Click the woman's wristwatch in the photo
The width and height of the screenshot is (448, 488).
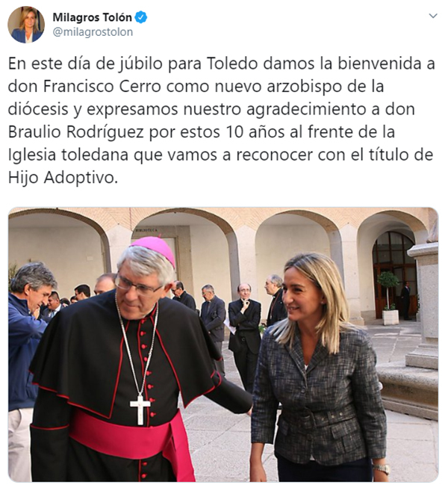[381, 469]
